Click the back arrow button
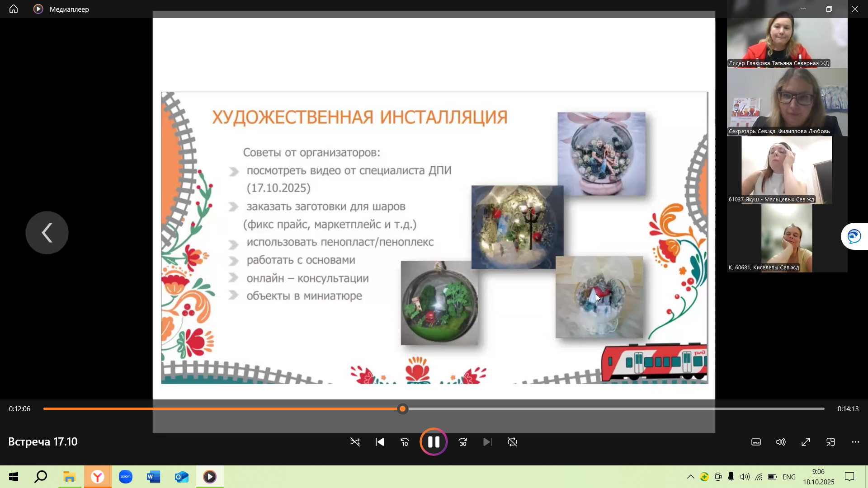 [47, 233]
